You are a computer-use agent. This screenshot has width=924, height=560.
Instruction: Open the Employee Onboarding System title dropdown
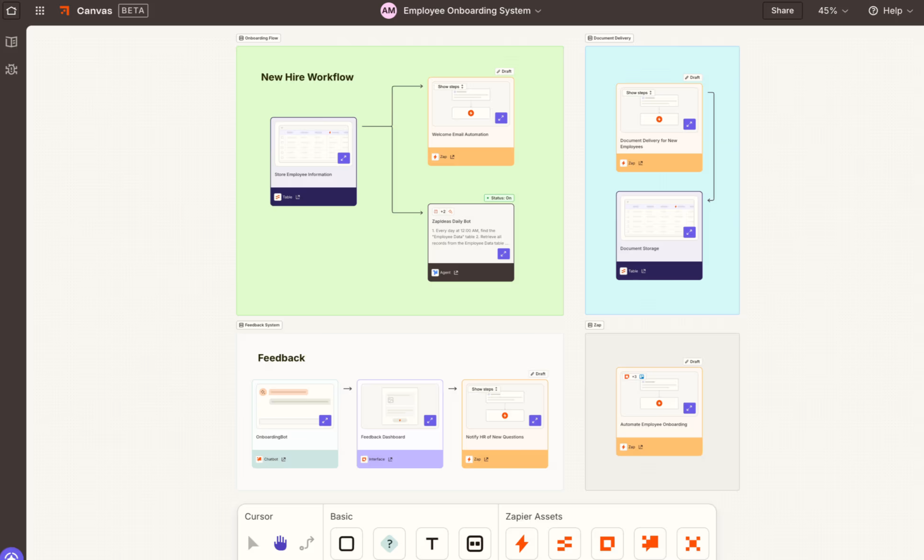tap(538, 10)
